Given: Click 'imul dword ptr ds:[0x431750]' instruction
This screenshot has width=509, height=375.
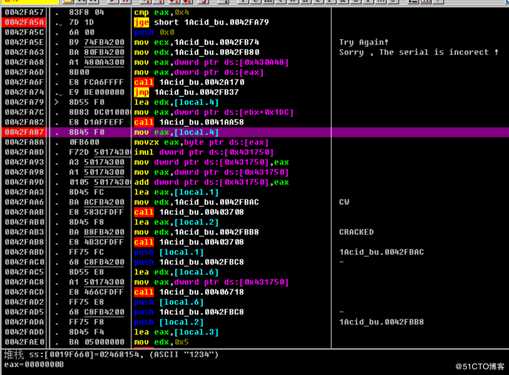Looking at the screenshot, I should point(204,152).
